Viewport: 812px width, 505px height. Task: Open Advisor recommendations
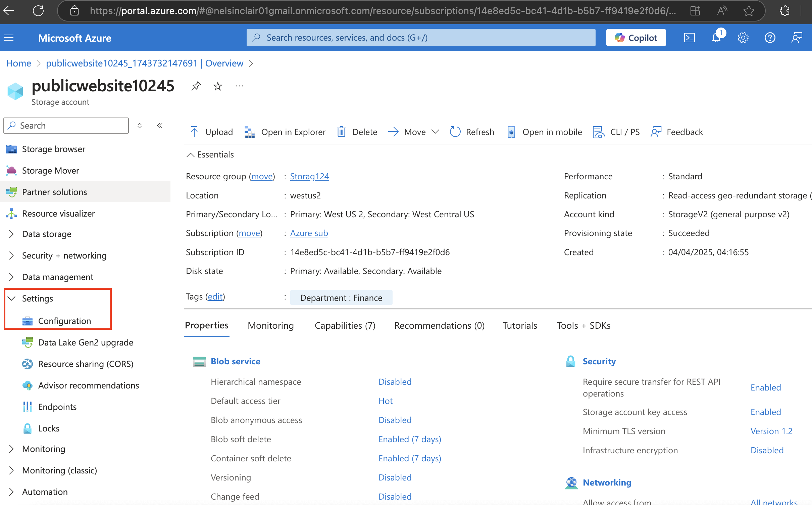[x=89, y=385]
